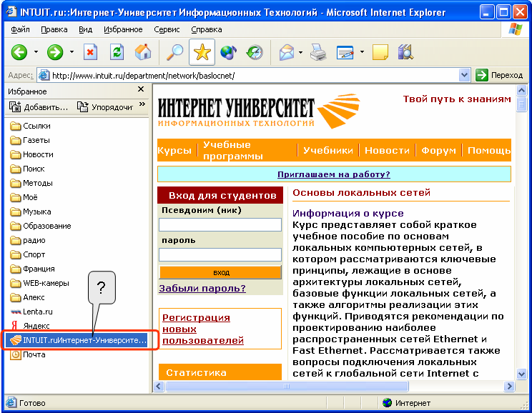Open the Яндекс favorite
This screenshot has width=532, height=413.
tap(30, 326)
